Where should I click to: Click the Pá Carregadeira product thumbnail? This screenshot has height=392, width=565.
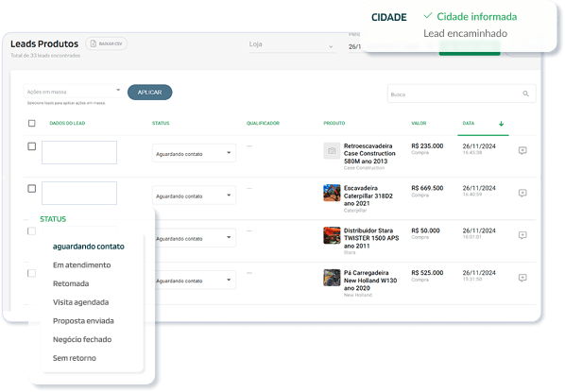pos(332,278)
